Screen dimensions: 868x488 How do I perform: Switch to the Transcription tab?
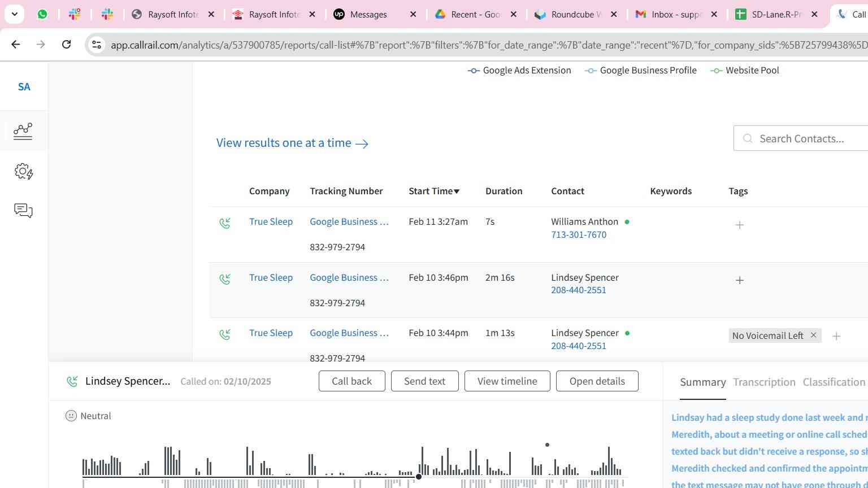point(764,382)
